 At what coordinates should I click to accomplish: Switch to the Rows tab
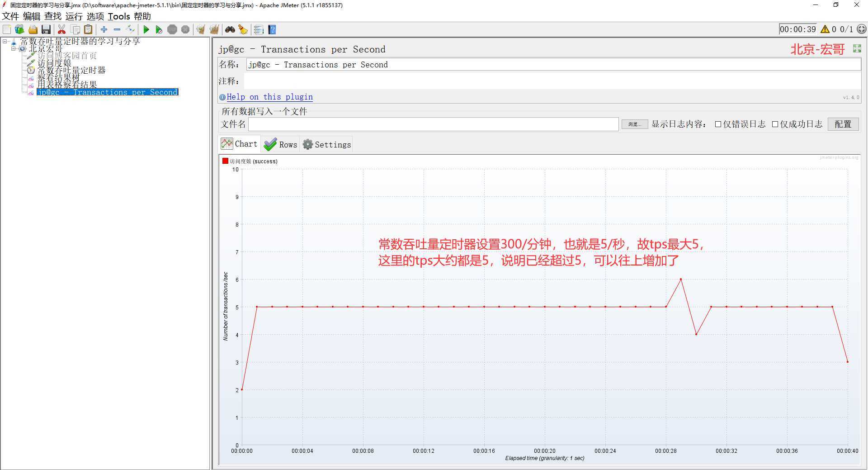[x=280, y=144]
